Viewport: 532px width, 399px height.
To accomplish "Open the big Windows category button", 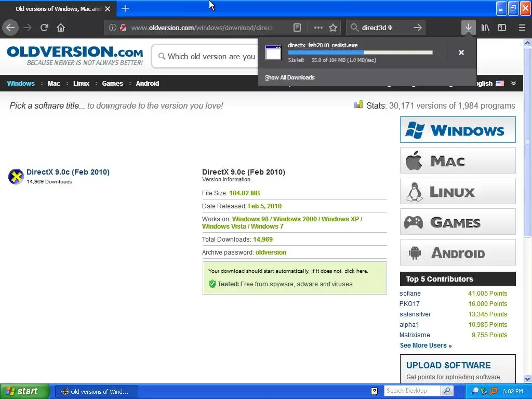I will coord(458,129).
